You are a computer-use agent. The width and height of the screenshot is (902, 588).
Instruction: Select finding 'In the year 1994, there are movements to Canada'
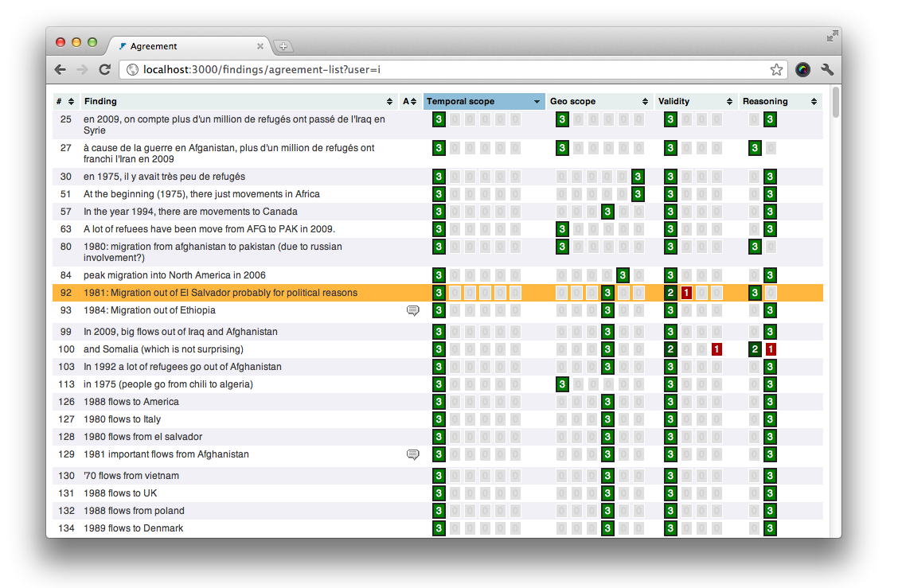tap(190, 212)
